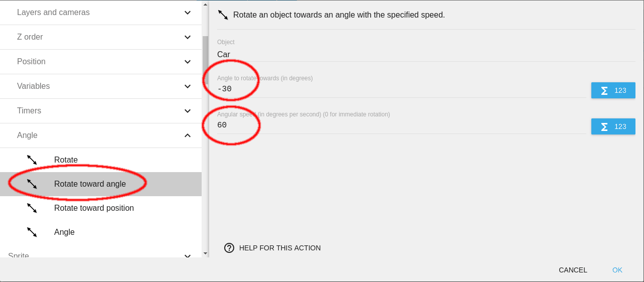
Task: Expand the Variables category
Action: tap(187, 86)
